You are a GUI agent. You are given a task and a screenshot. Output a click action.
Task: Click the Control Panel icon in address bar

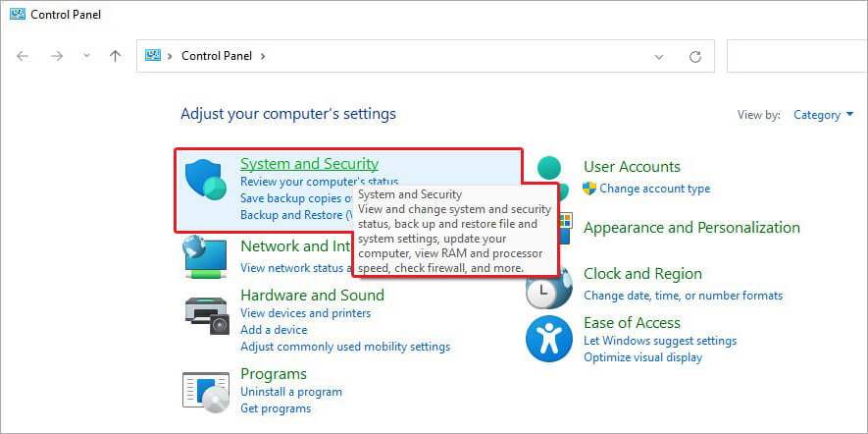pyautogui.click(x=152, y=55)
